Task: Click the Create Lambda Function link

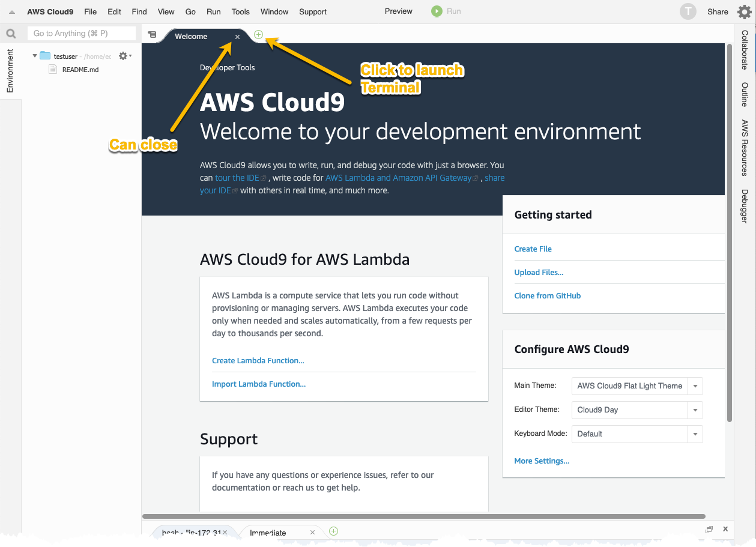Action: coord(258,361)
